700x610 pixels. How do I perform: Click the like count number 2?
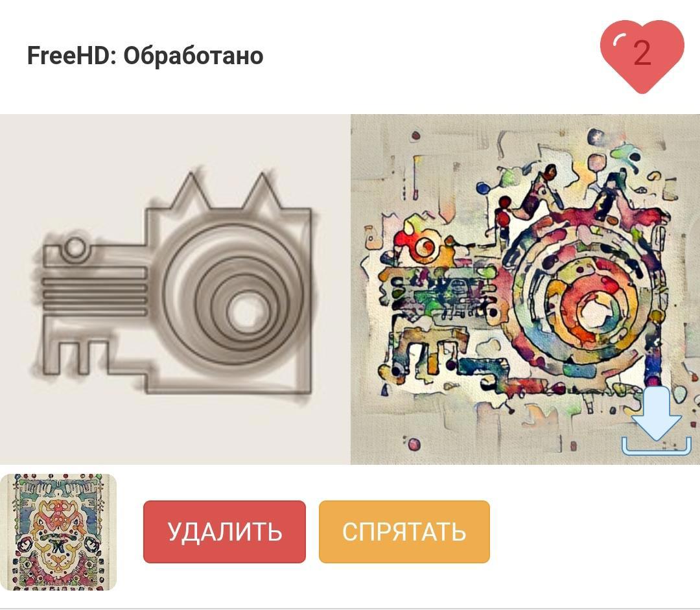(x=642, y=53)
